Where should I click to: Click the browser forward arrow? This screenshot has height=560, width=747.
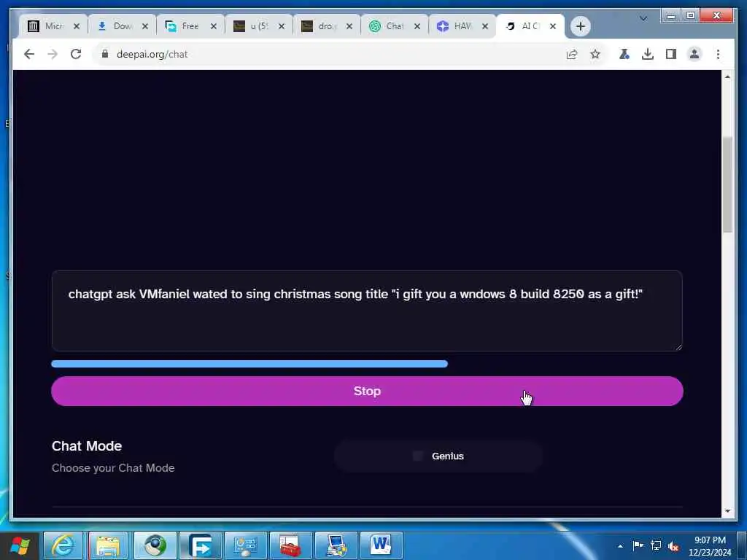point(53,54)
